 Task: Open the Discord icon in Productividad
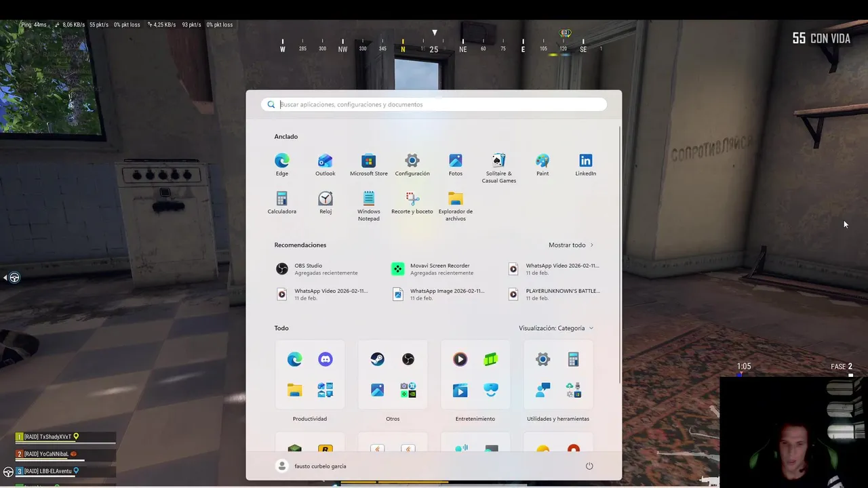[325, 359]
